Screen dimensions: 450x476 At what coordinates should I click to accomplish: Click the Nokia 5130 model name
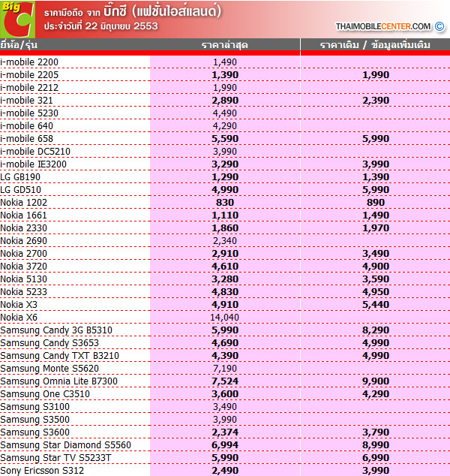(x=24, y=279)
